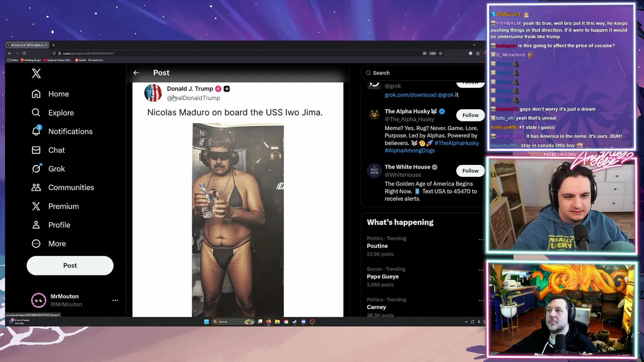Screen dimensions: 644x362
Task: Click The Alpha Husky avatar
Action: pyautogui.click(x=374, y=115)
